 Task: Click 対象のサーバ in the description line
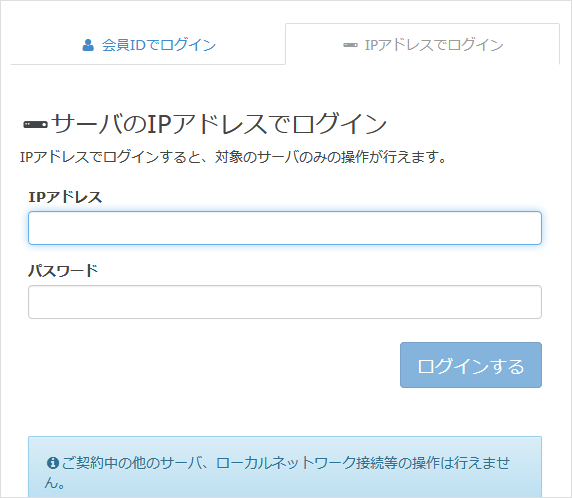257,157
